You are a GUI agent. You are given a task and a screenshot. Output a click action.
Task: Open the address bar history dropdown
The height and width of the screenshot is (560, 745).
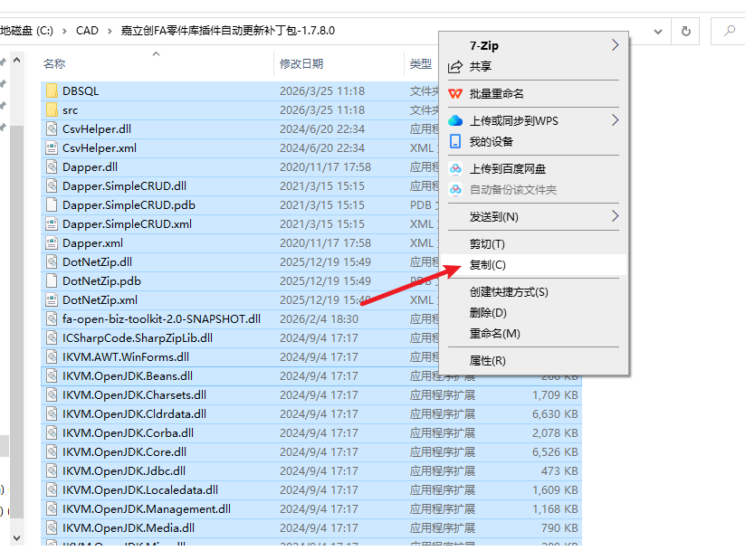658,31
